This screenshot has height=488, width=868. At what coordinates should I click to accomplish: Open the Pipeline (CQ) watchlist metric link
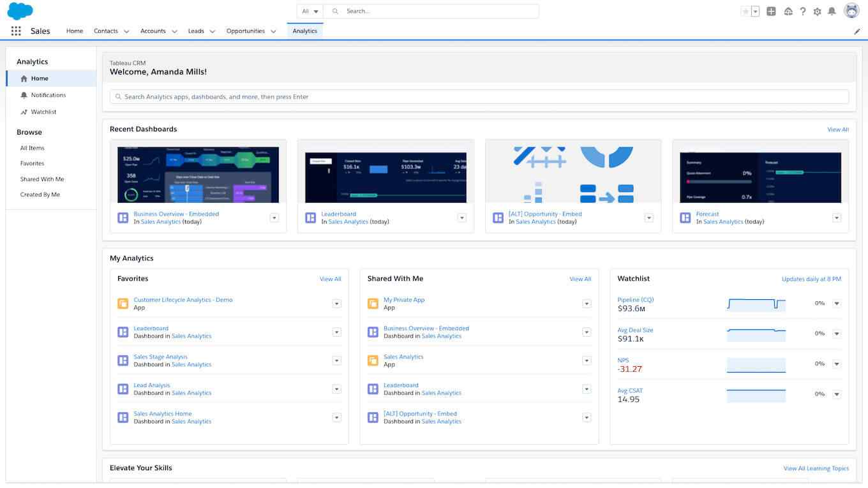pyautogui.click(x=636, y=300)
